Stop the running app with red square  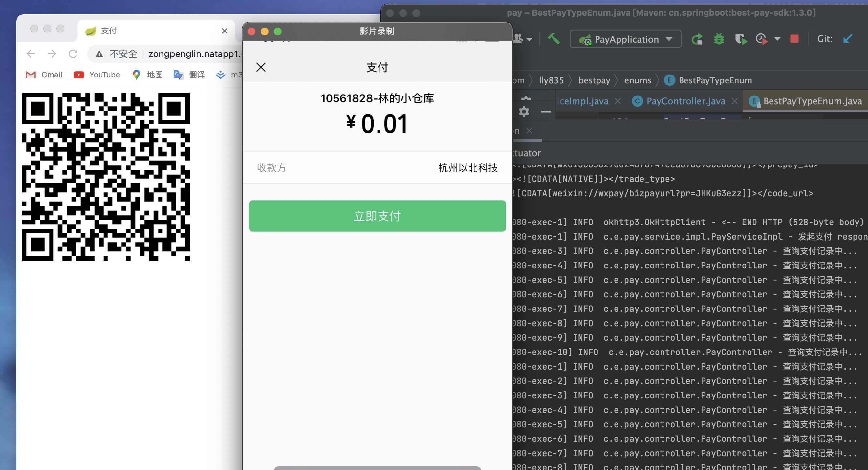pyautogui.click(x=794, y=39)
